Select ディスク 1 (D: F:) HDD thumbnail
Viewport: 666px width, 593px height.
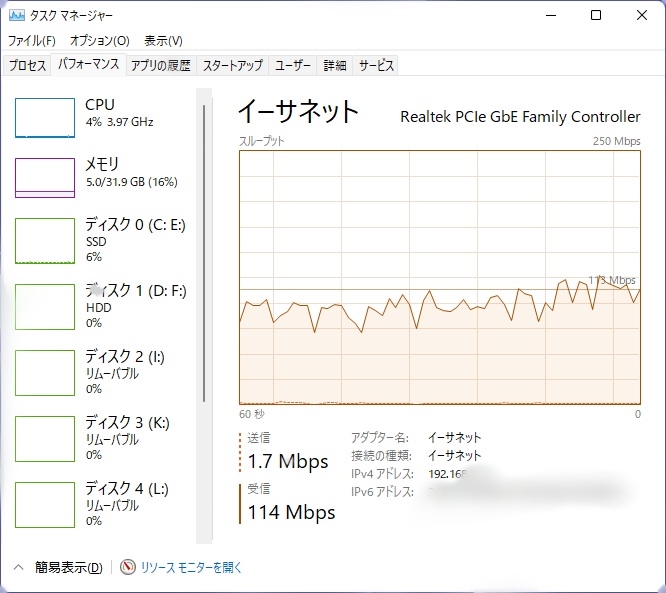tap(45, 307)
